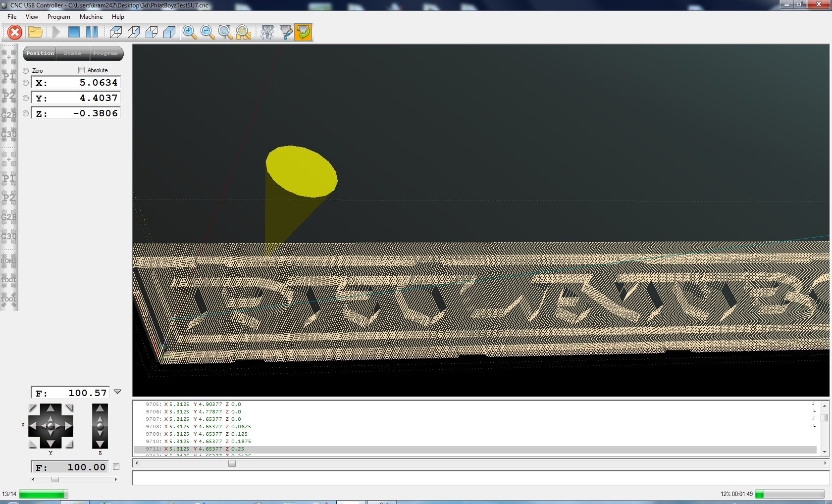Open a file with the folder icon

pyautogui.click(x=35, y=33)
